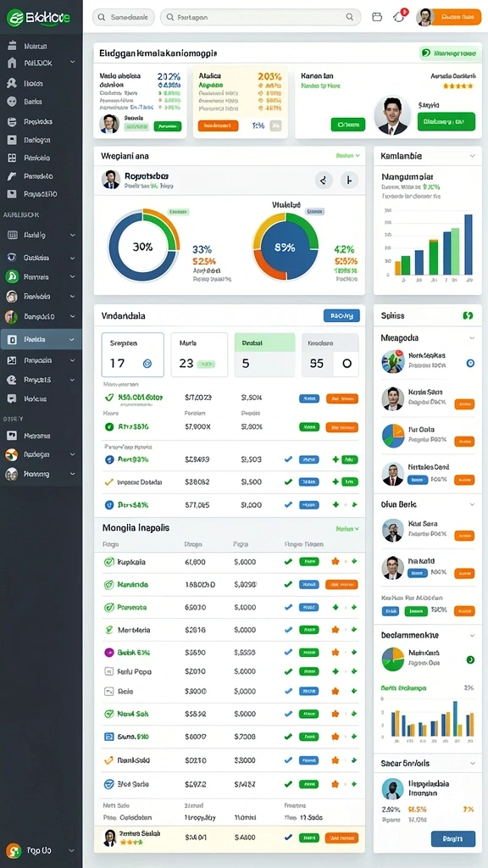Collapse the Kamlambie panel chevron
Screen dimensions: 488x868
pos(472,156)
